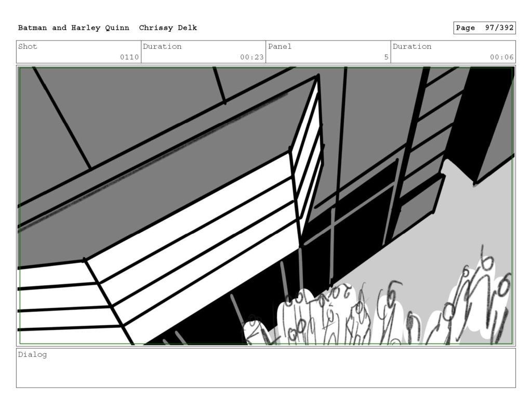Click the "Duration" label beside the Panel cell
532x412 pixels.
[x=412, y=46]
